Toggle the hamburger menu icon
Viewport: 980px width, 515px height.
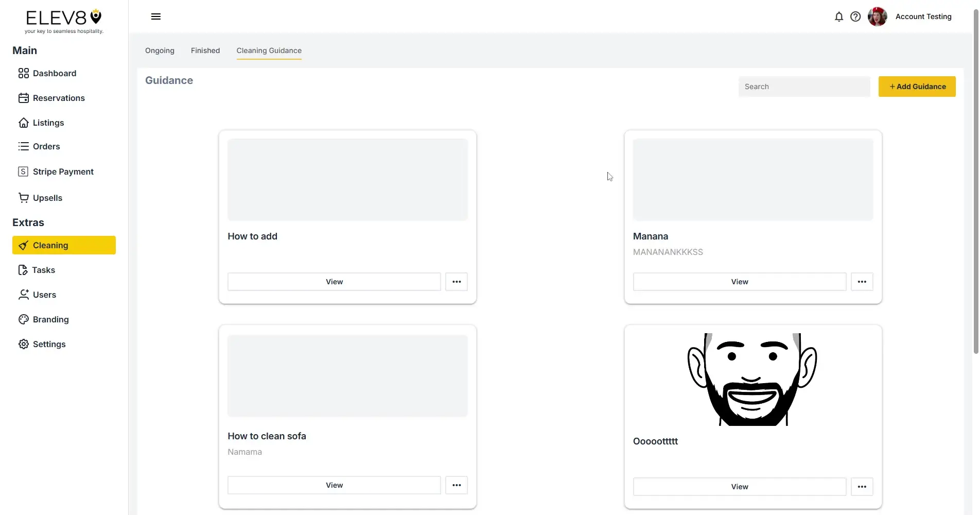click(156, 17)
